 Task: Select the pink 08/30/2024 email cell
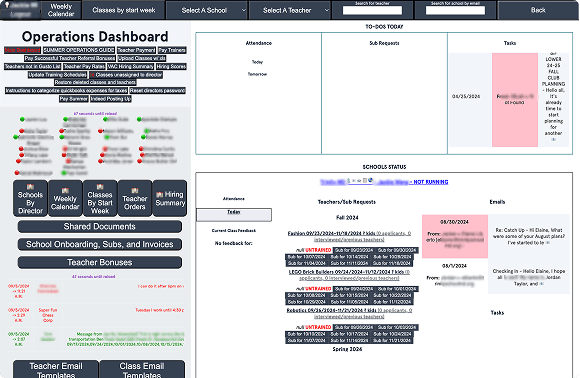click(x=455, y=236)
